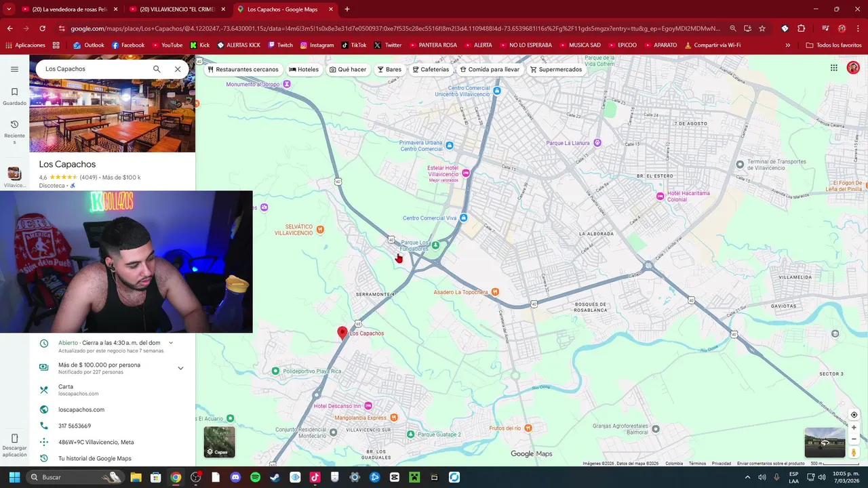Click the Monumento al Joropo marker
The height and width of the screenshot is (488, 868).
point(287,84)
